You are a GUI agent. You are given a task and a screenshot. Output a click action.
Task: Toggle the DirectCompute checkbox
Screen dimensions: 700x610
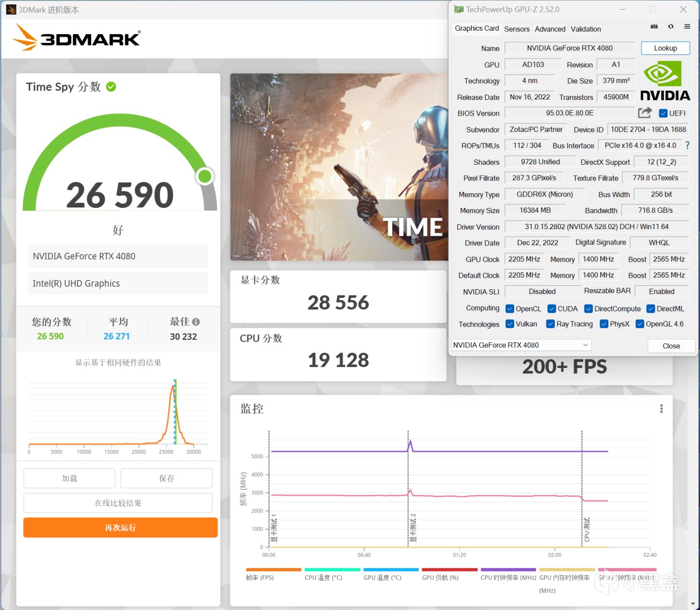click(x=588, y=308)
